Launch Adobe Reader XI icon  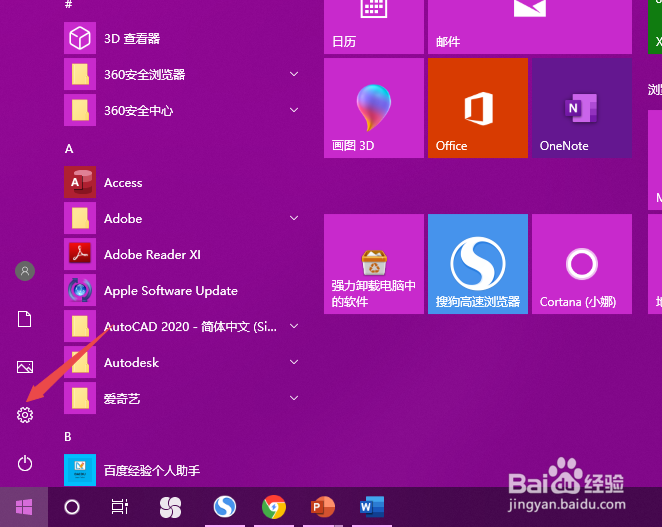click(x=80, y=254)
